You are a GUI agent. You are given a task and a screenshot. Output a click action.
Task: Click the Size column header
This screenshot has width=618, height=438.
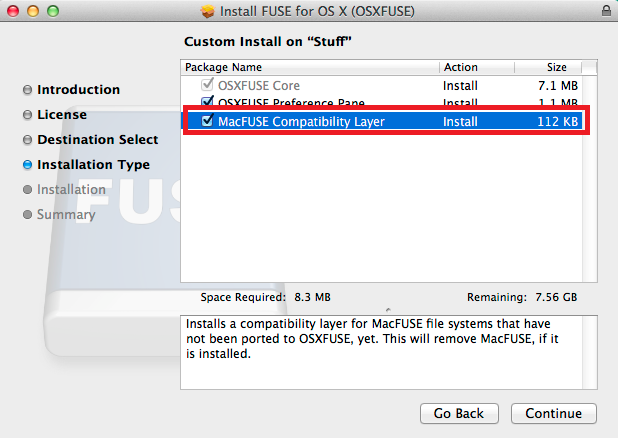point(556,67)
